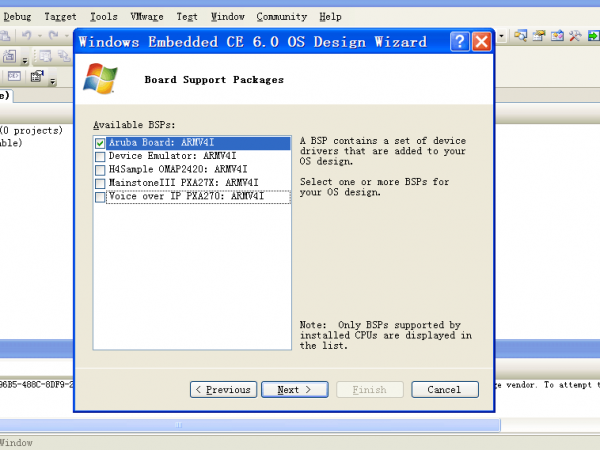The height and width of the screenshot is (450, 600).
Task: Open the Target menu
Action: [x=60, y=17]
